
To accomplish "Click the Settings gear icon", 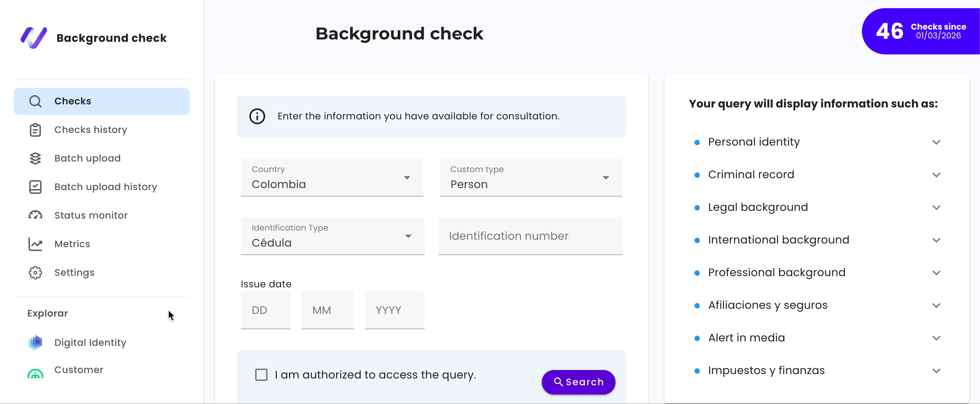I will pyautogui.click(x=35, y=272).
